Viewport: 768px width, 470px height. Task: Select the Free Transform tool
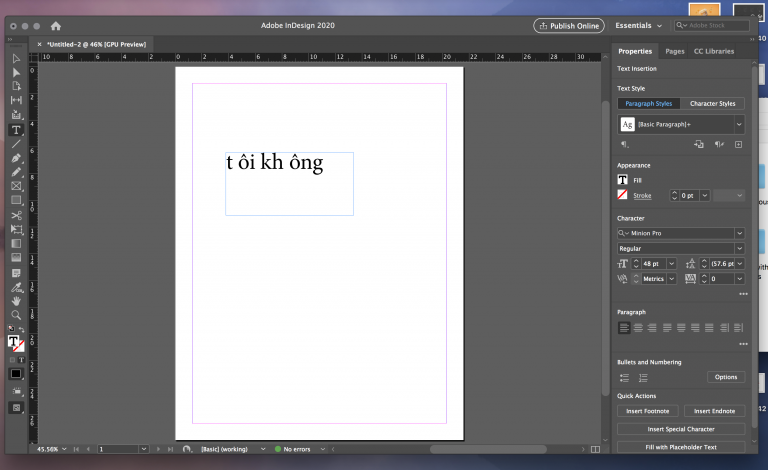coord(16,230)
